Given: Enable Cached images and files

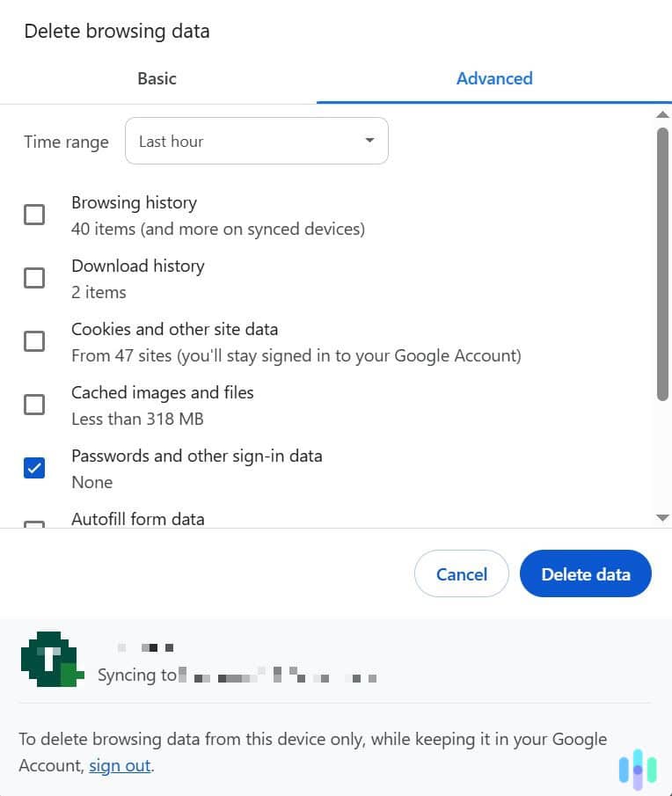Looking at the screenshot, I should pos(34,405).
